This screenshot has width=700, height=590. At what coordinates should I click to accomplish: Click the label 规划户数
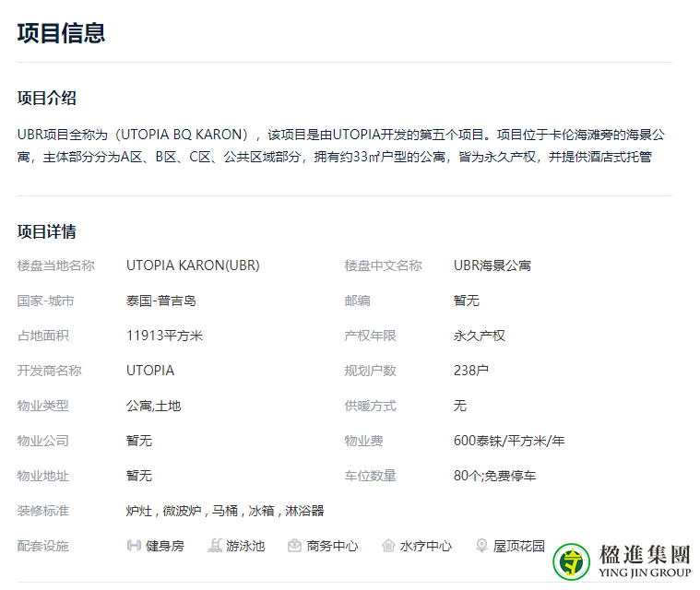tap(370, 371)
